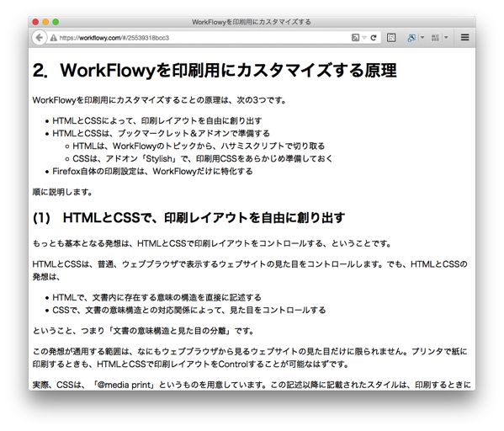Click the blue magnifier add-on icon
Image resolution: width=504 pixels, height=431 pixels.
411,38
